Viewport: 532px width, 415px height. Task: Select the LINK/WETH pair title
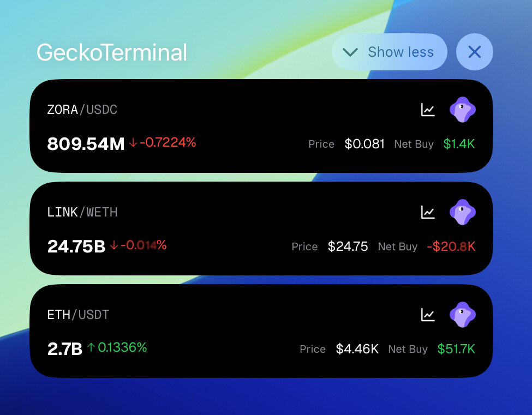(82, 212)
